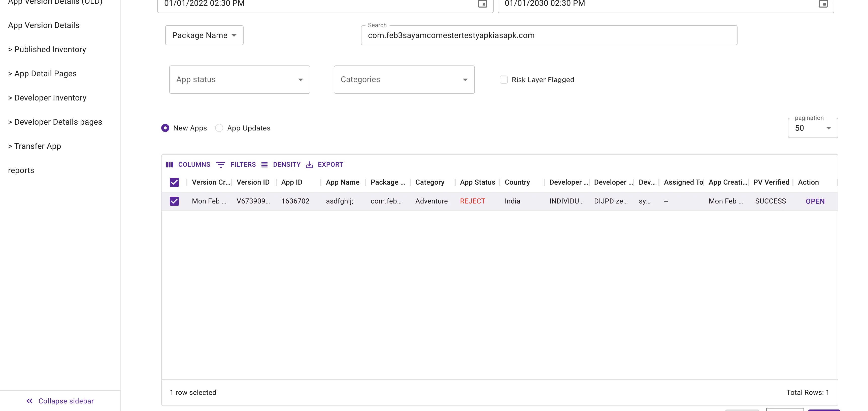Screen dimensions: 868x411
Task: Sort by the App Status column header
Action: [478, 182]
